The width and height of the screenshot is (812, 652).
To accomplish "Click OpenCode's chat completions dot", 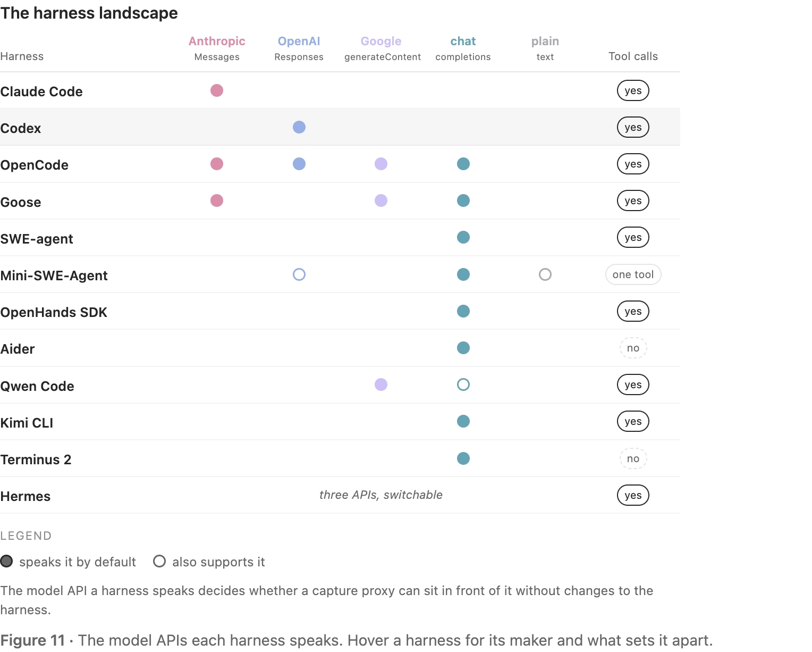I will click(463, 164).
